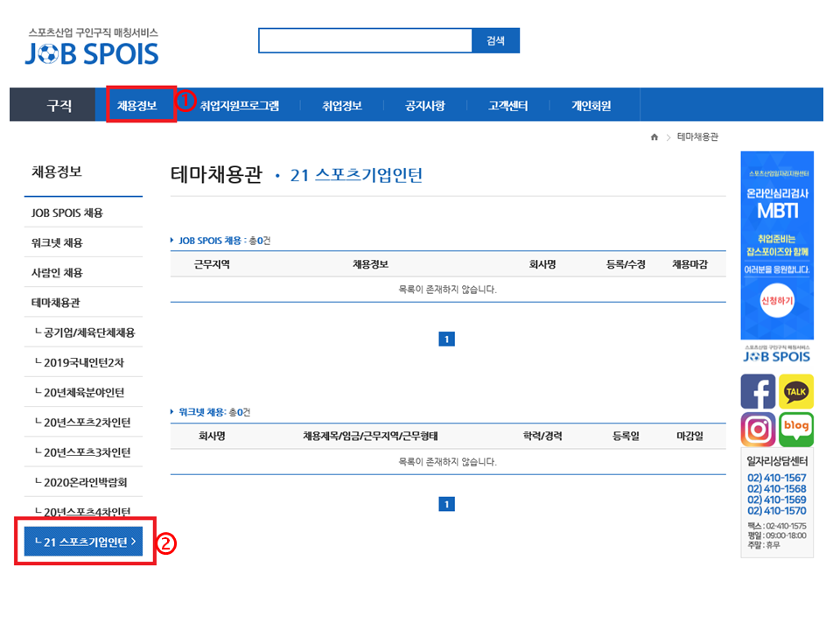Viewport: 840px width, 630px height.
Task: Click the red 신청하기 circle button
Action: pyautogui.click(x=776, y=299)
